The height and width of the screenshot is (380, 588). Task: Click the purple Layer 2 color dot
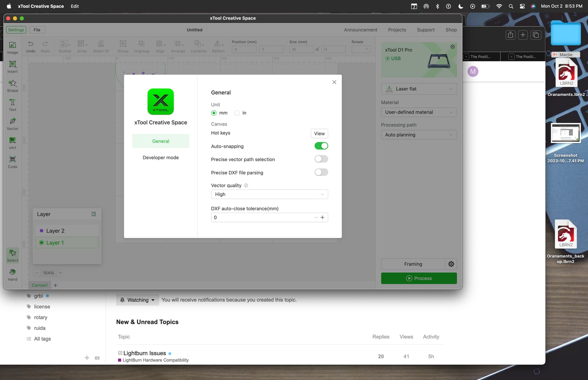pos(42,231)
